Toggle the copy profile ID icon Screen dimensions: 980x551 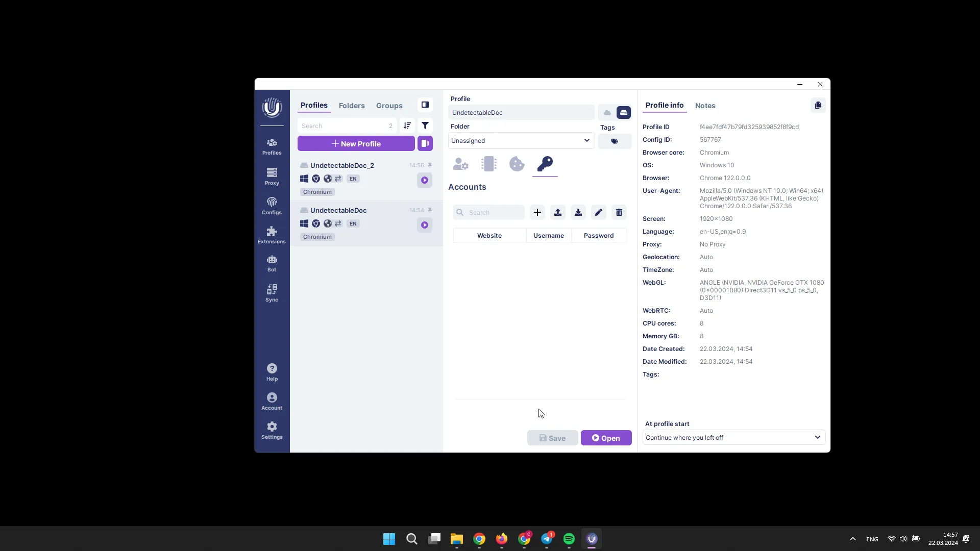coord(818,105)
